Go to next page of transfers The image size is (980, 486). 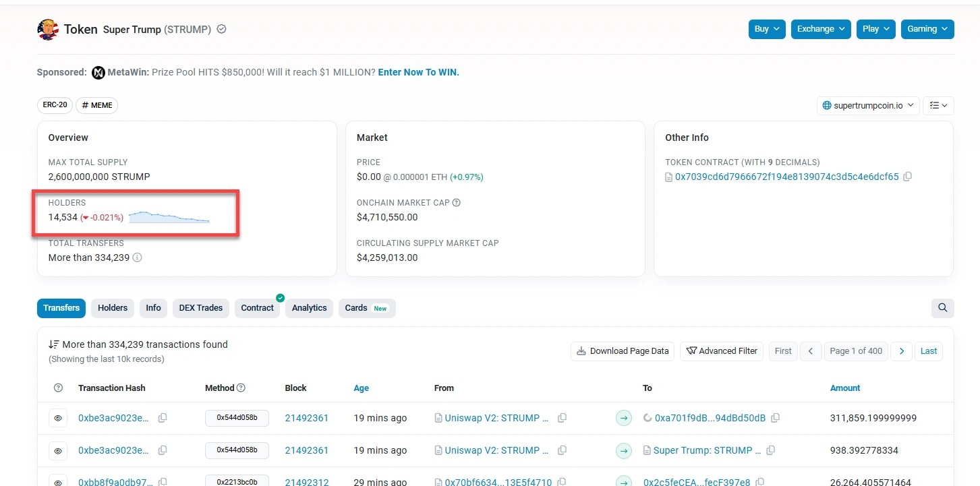(902, 351)
